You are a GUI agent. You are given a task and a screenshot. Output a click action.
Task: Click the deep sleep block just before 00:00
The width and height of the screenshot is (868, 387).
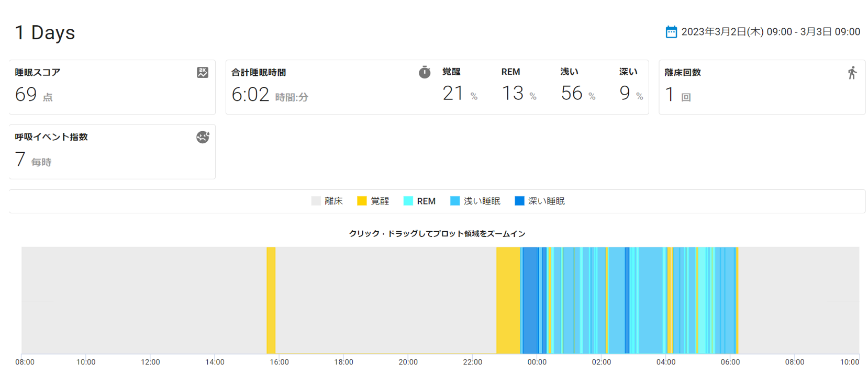530,300
